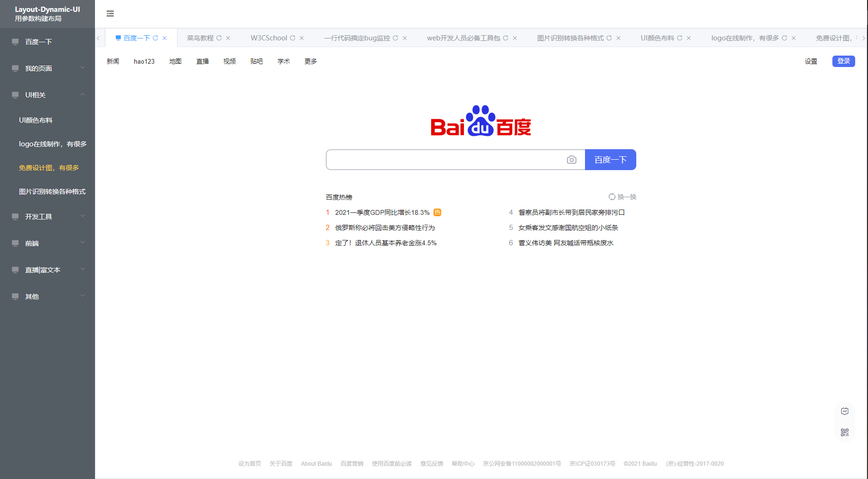Close the web开发人员必备工具包 tab

pos(515,38)
